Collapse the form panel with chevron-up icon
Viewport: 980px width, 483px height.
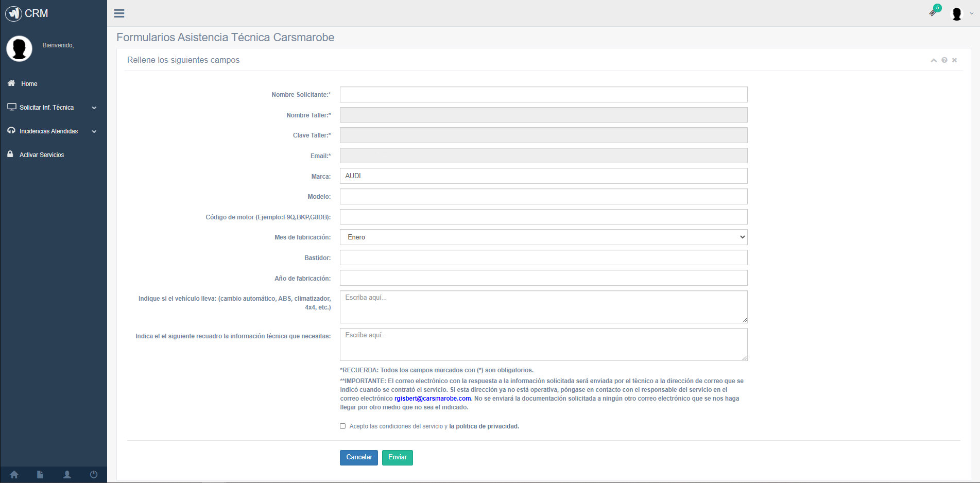934,60
